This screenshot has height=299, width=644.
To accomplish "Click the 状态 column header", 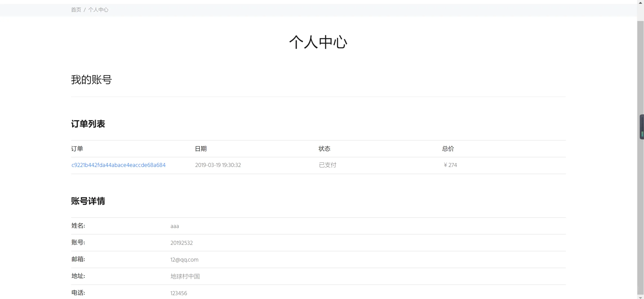I will (x=324, y=149).
